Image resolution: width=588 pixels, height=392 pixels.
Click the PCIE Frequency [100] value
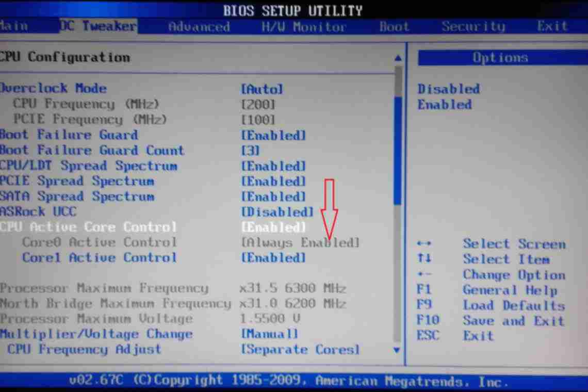tap(258, 120)
